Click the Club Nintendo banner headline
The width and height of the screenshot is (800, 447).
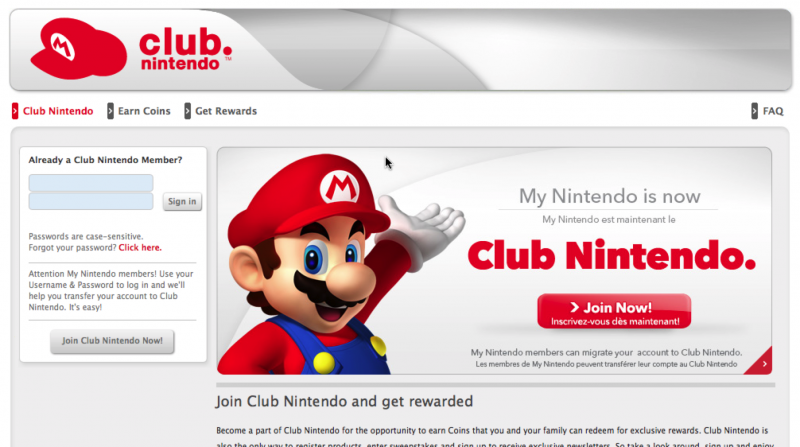[x=611, y=255]
